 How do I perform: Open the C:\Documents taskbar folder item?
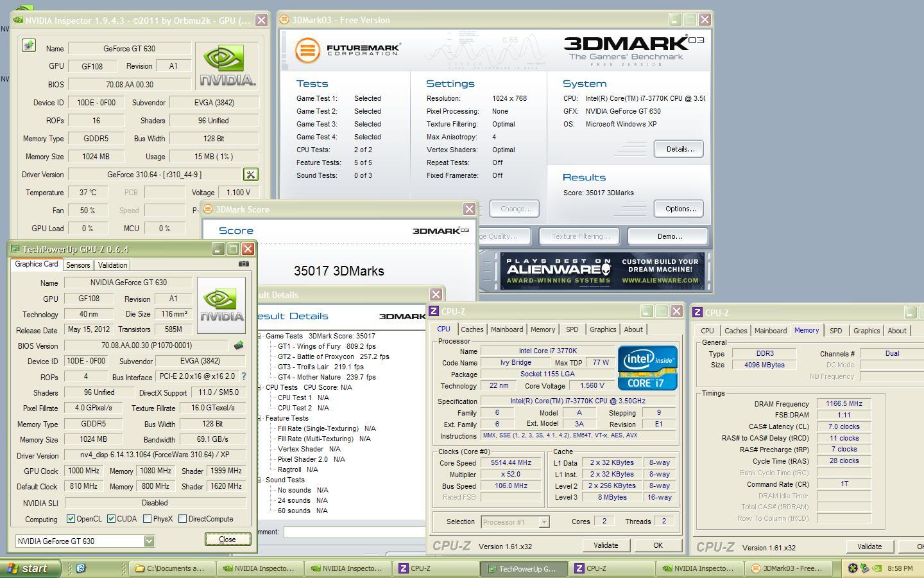(x=173, y=568)
